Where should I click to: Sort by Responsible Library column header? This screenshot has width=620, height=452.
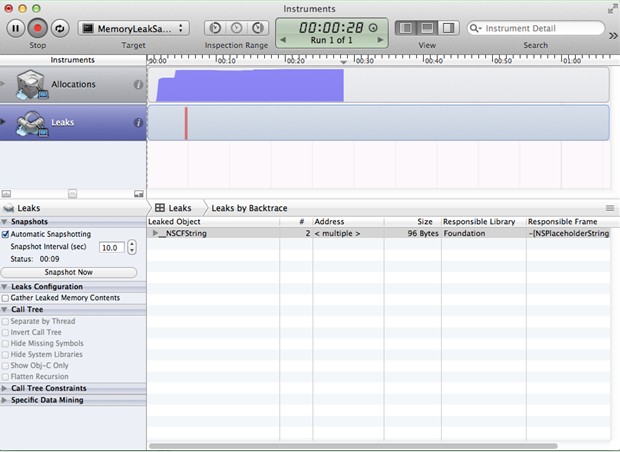tap(484, 222)
